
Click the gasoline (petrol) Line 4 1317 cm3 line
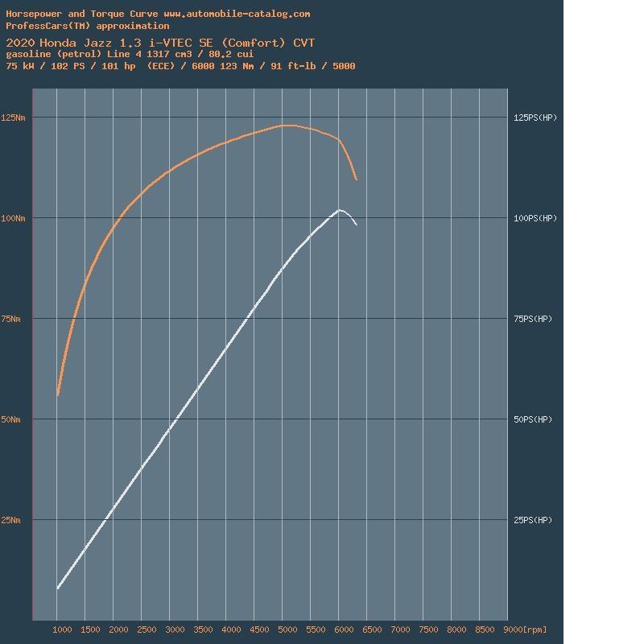[x=130, y=54]
